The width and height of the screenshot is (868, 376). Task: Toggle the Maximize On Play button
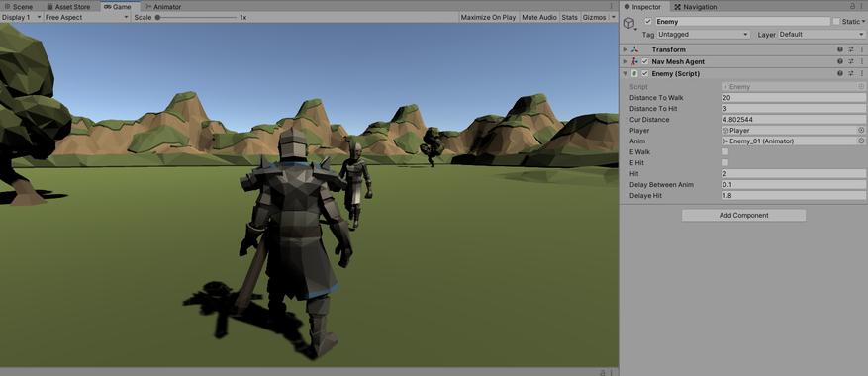click(488, 17)
